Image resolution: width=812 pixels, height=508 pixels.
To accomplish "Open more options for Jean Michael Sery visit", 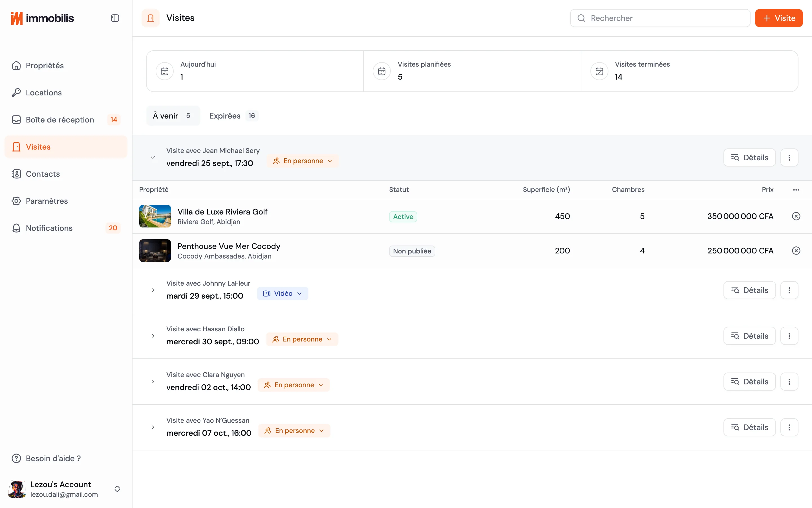I will (789, 157).
